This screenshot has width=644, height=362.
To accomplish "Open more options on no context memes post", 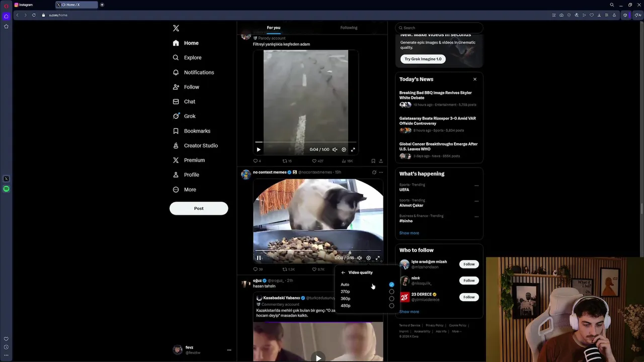I will (381, 172).
